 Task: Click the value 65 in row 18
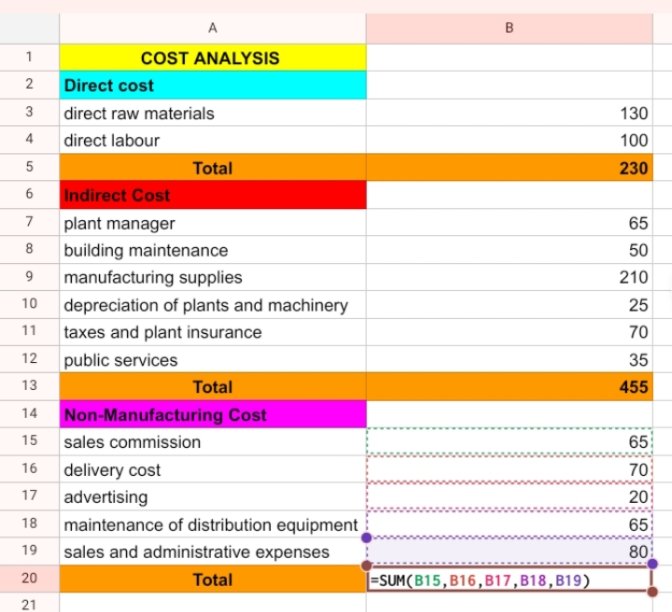click(x=509, y=524)
